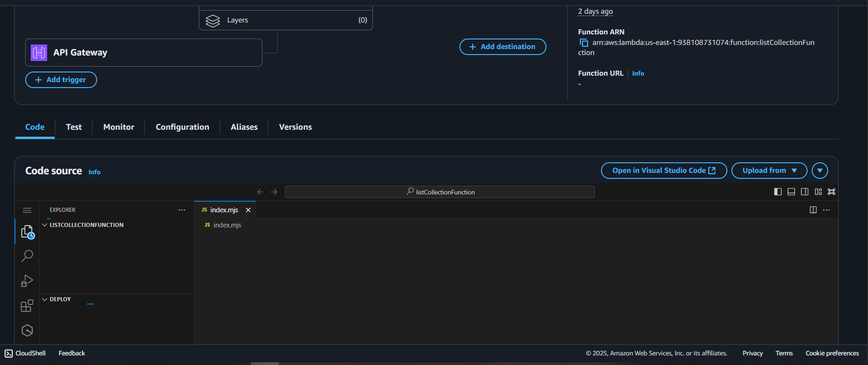Switch to the Test tab
868x365 pixels.
tap(74, 127)
